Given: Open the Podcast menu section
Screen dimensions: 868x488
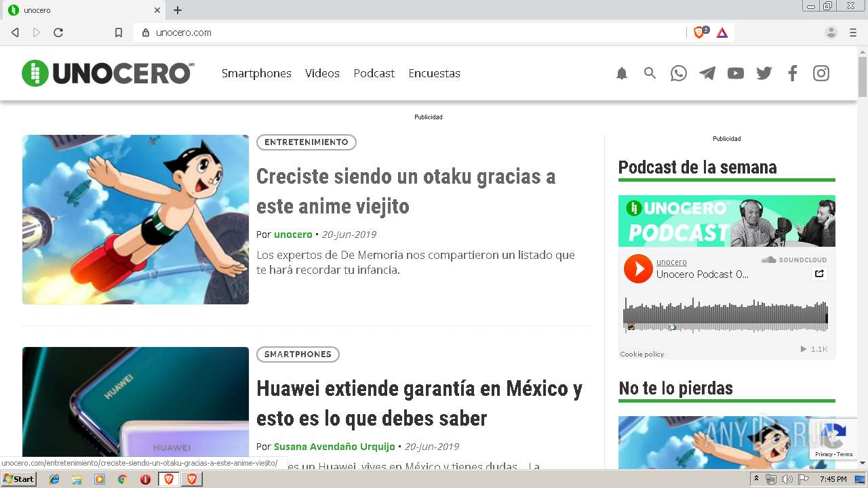Looking at the screenshot, I should tap(374, 73).
